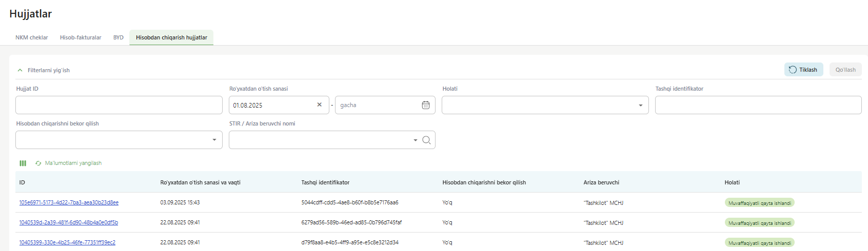Focus the Tashqi identifikator filter field
The width and height of the screenshot is (868, 251).
758,105
